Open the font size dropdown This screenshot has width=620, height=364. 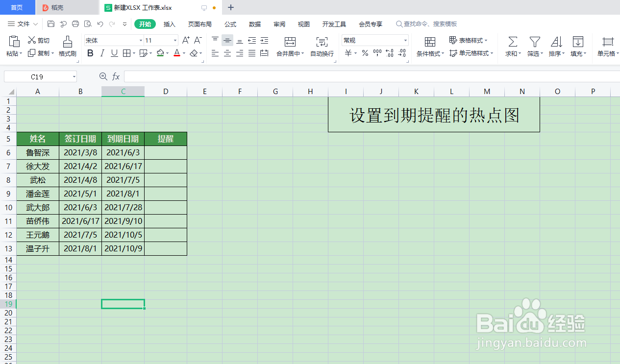coord(174,40)
